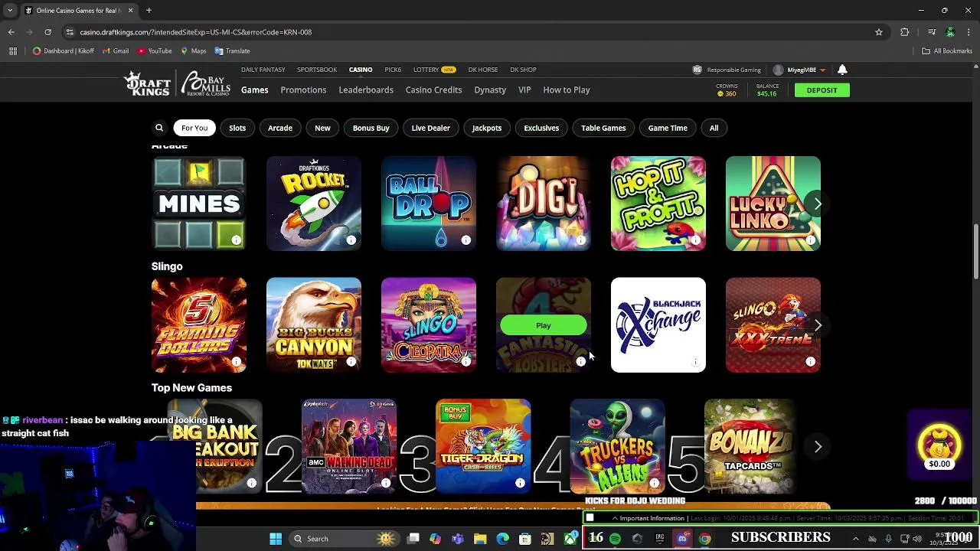Open the Leaderboards menu item
This screenshot has width=980, height=551.
366,90
